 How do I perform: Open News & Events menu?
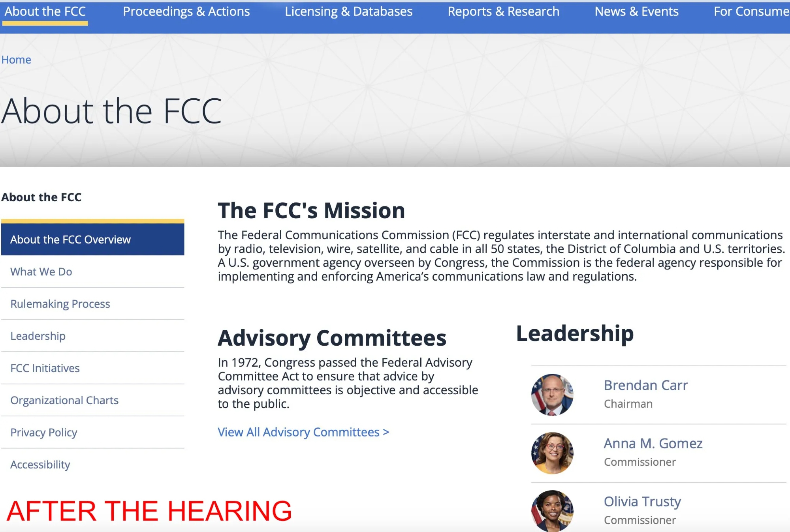(x=636, y=12)
